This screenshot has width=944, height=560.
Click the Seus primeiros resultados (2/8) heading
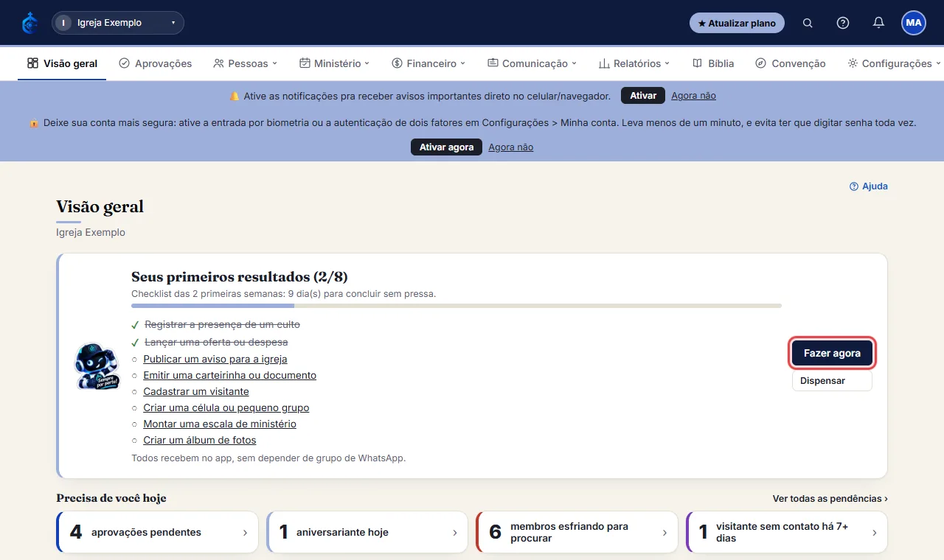[x=240, y=277]
